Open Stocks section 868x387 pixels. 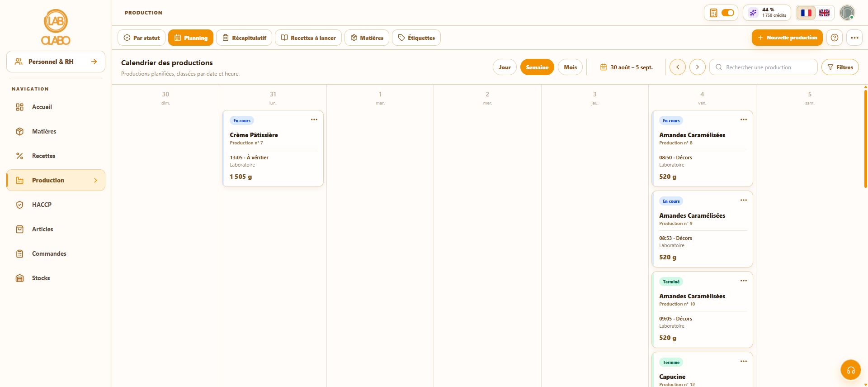coord(56,278)
